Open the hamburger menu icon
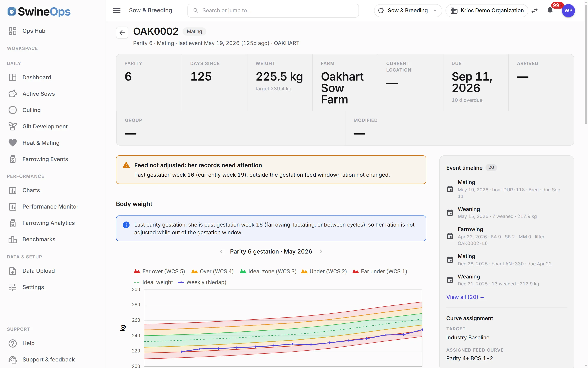Screen dimensions: 588x368 point(117,10)
